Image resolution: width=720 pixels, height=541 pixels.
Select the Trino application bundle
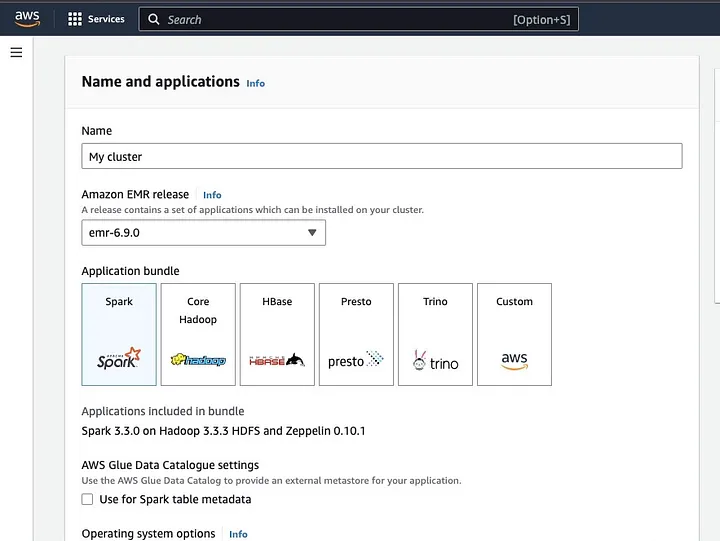(435, 334)
